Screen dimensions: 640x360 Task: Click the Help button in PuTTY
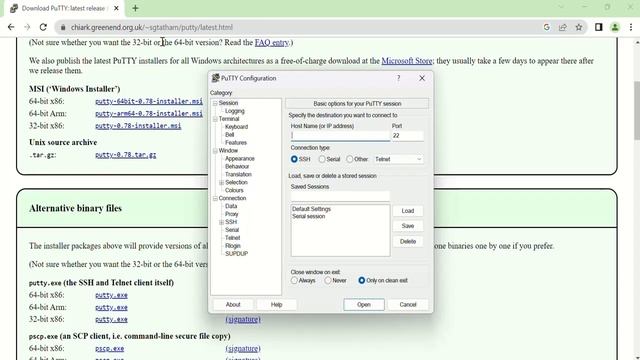pyautogui.click(x=276, y=305)
